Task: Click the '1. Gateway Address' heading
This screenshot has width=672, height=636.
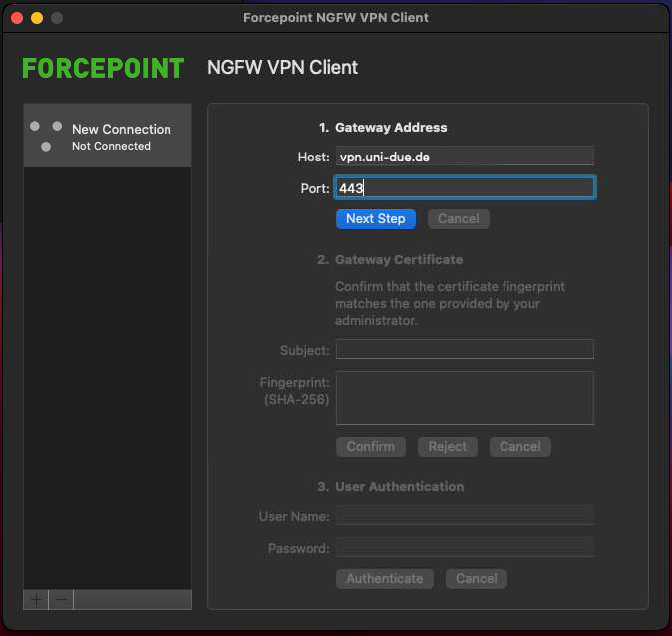Action: pyautogui.click(x=383, y=128)
